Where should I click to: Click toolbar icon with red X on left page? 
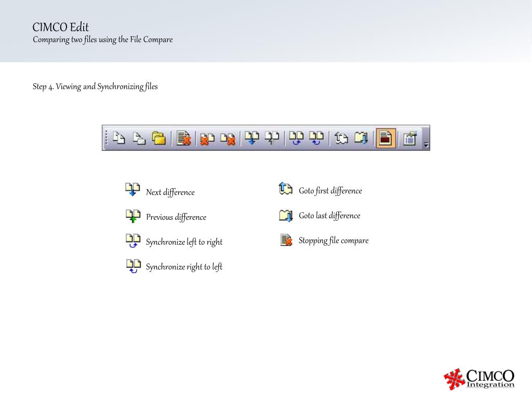coord(207,138)
